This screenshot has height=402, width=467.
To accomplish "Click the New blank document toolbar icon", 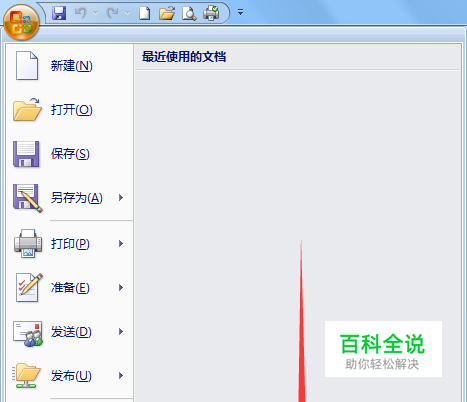I will tap(144, 13).
